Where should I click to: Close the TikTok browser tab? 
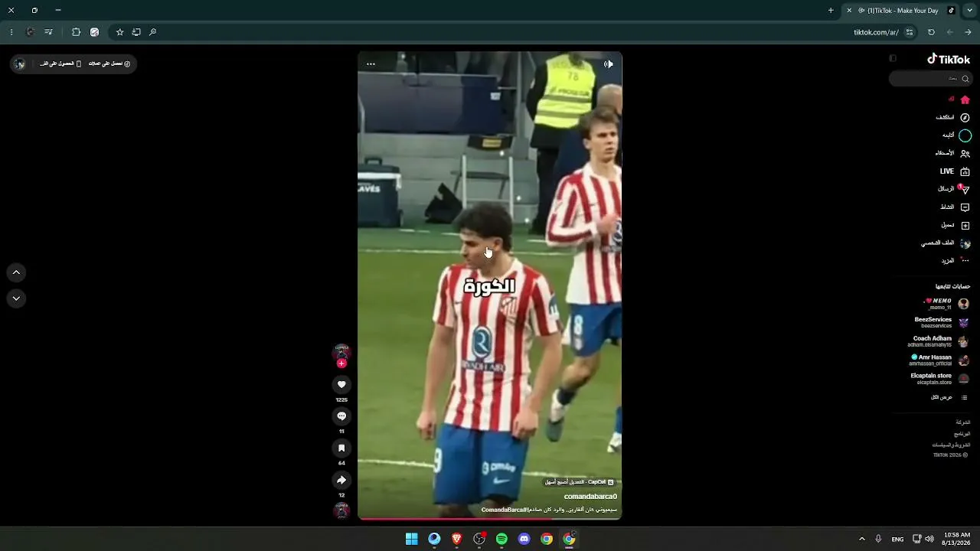pyautogui.click(x=849, y=11)
